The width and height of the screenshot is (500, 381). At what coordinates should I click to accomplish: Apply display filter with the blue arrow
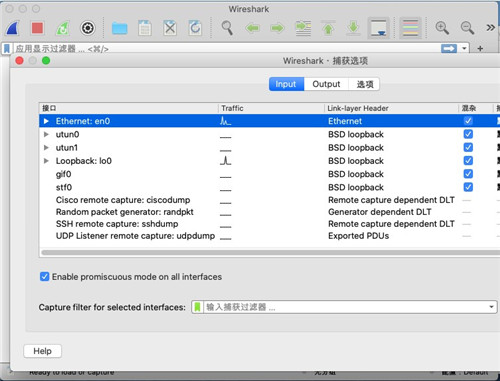click(449, 49)
